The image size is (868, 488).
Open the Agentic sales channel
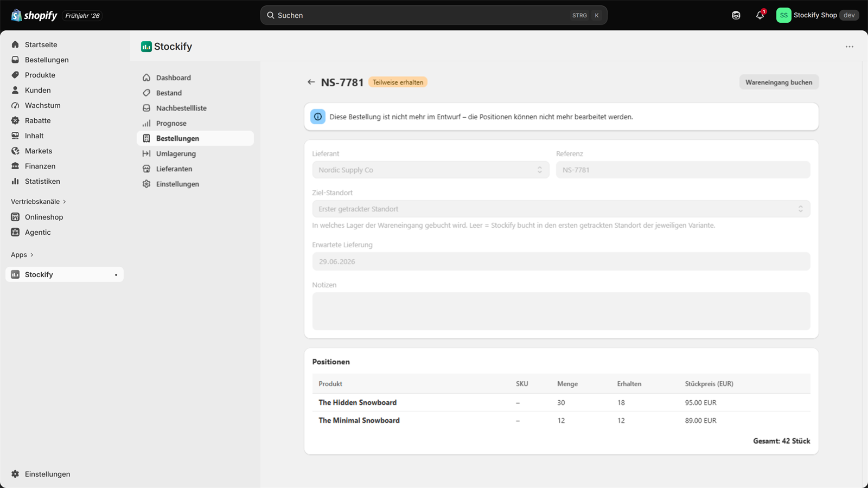[x=65, y=232]
